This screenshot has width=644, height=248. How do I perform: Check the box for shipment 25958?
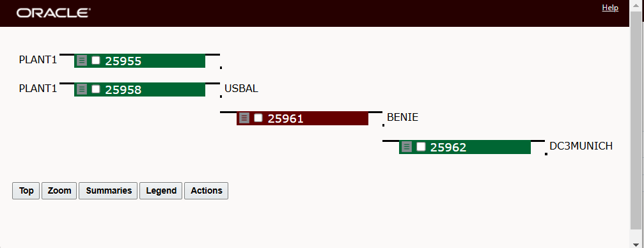[x=96, y=89]
